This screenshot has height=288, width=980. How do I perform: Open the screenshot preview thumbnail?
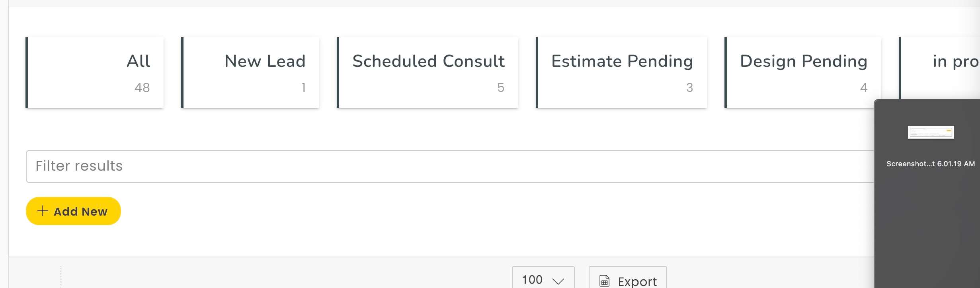pyautogui.click(x=931, y=132)
